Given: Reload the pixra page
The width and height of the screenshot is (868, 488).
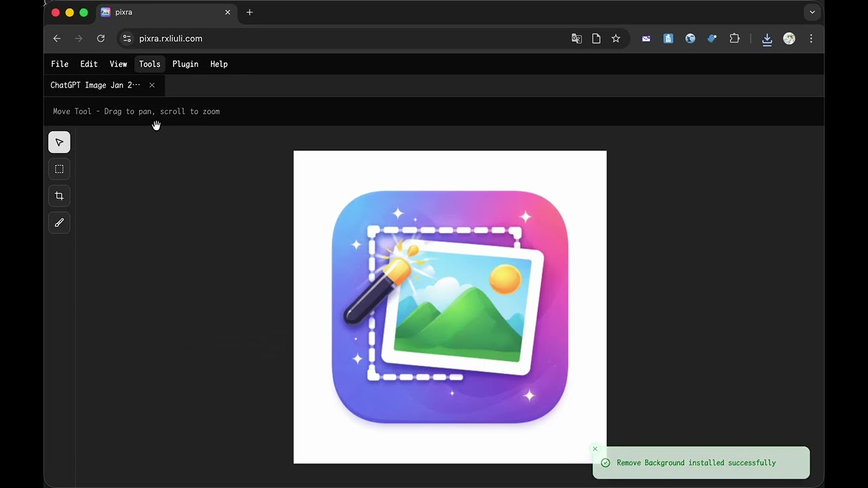Looking at the screenshot, I should (100, 39).
